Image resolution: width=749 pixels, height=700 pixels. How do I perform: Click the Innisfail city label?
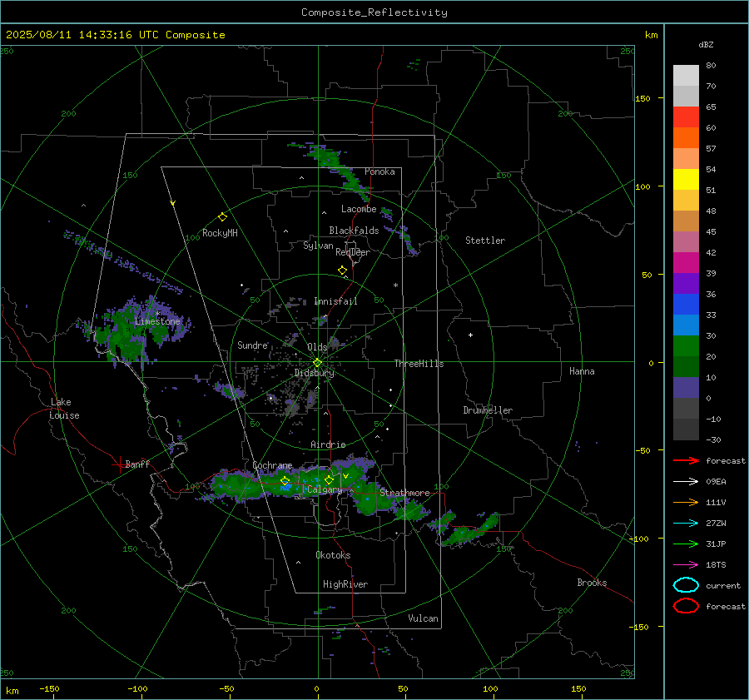pos(335,301)
